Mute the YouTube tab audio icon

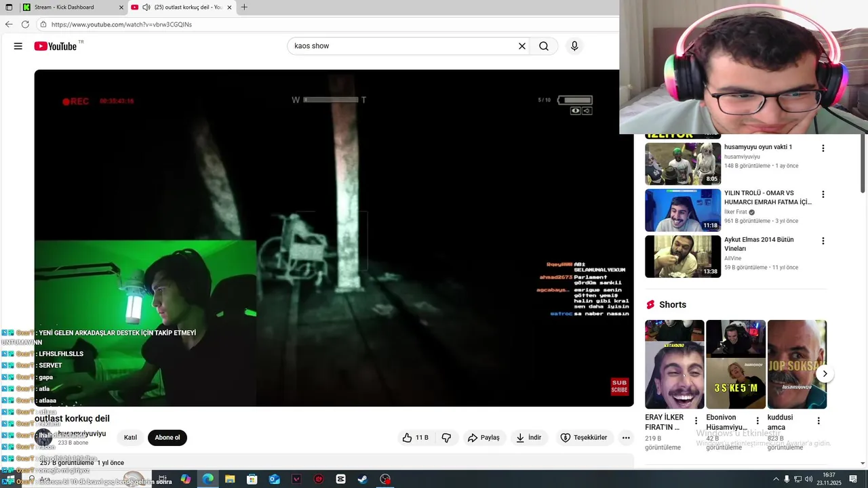(x=146, y=7)
